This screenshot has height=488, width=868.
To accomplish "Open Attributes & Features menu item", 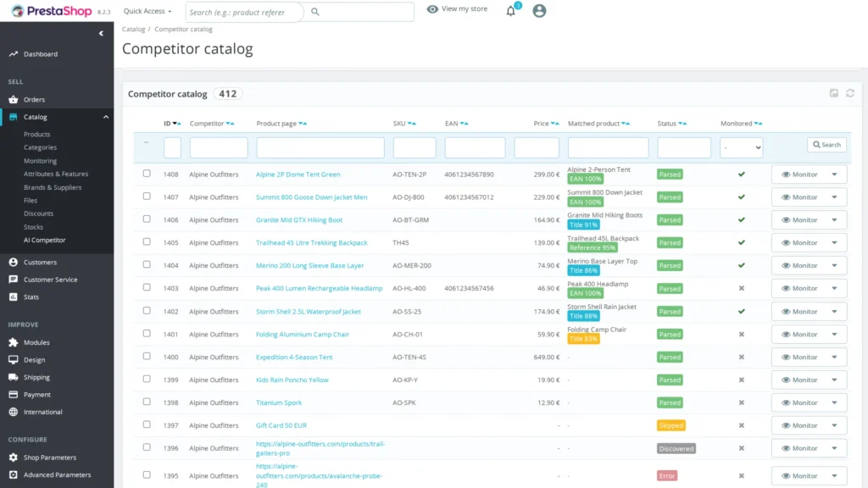I will point(56,174).
